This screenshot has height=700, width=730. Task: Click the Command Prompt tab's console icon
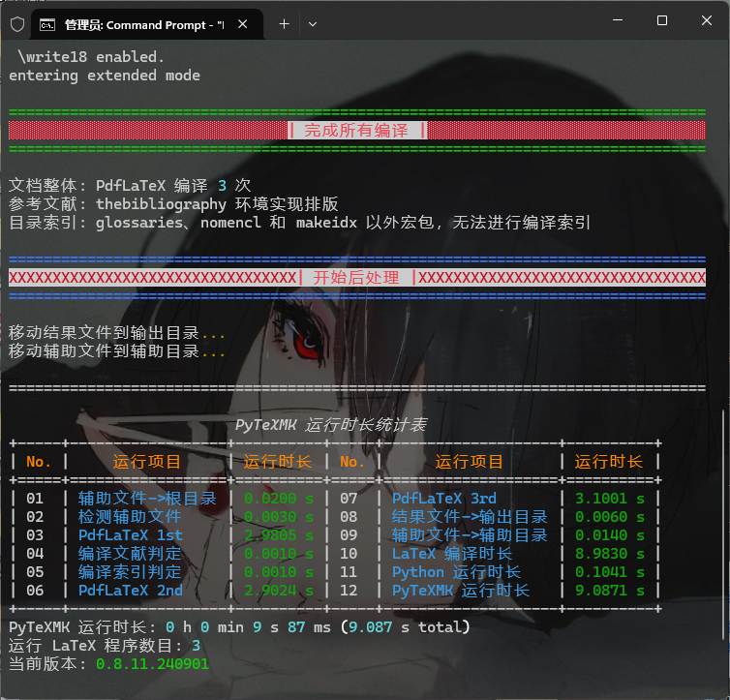click(47, 24)
